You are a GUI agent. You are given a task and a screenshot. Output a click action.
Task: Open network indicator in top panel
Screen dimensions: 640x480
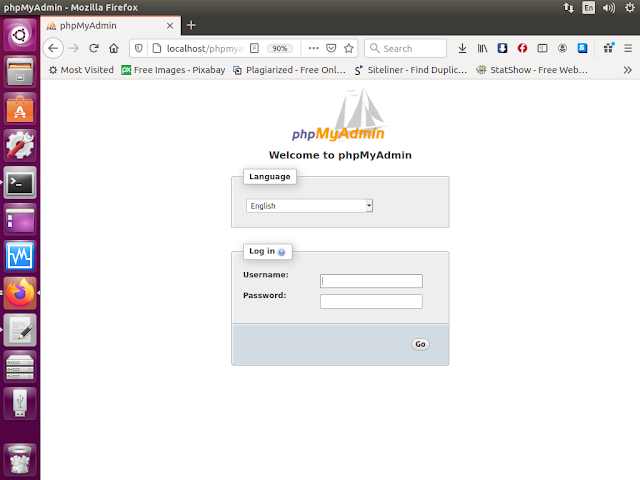[569, 8]
